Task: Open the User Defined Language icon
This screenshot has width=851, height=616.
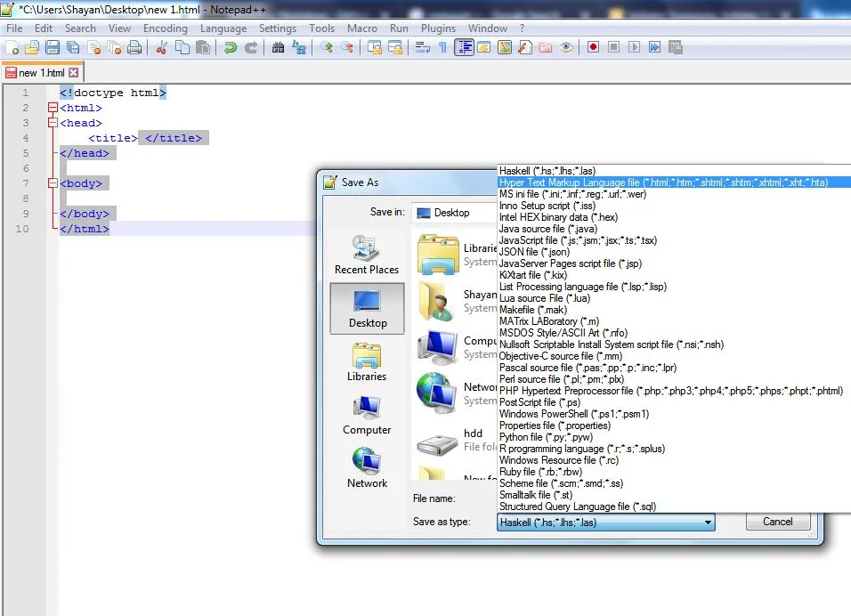Action: coord(483,48)
